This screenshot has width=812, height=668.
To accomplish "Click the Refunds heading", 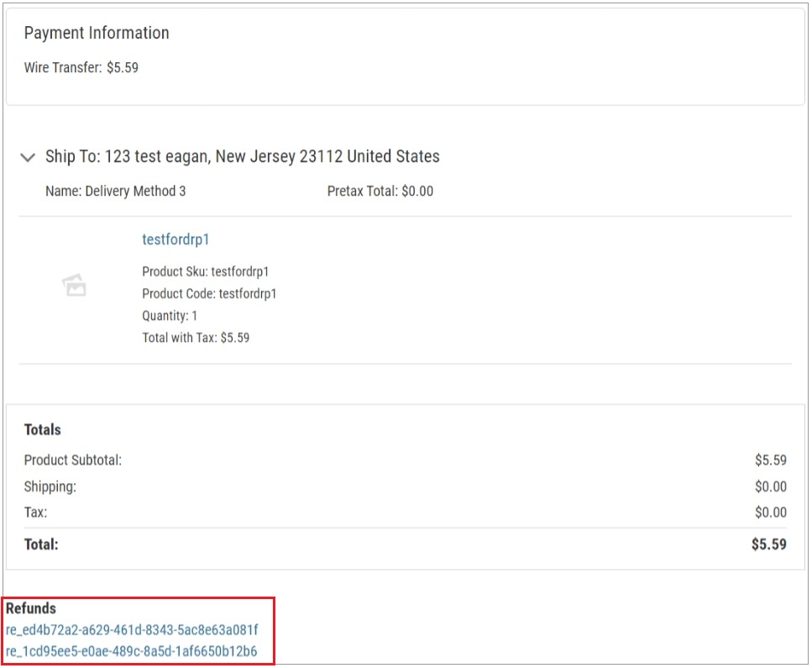I will tap(31, 608).
